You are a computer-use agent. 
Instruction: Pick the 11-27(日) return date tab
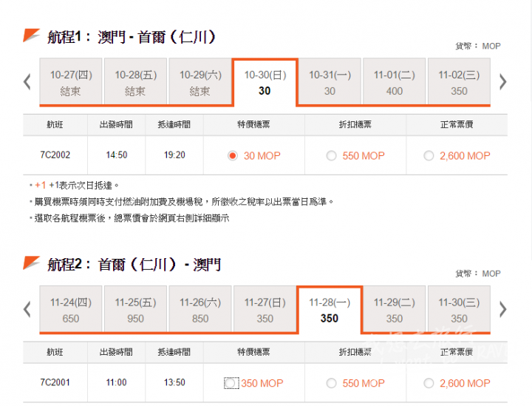(265, 310)
